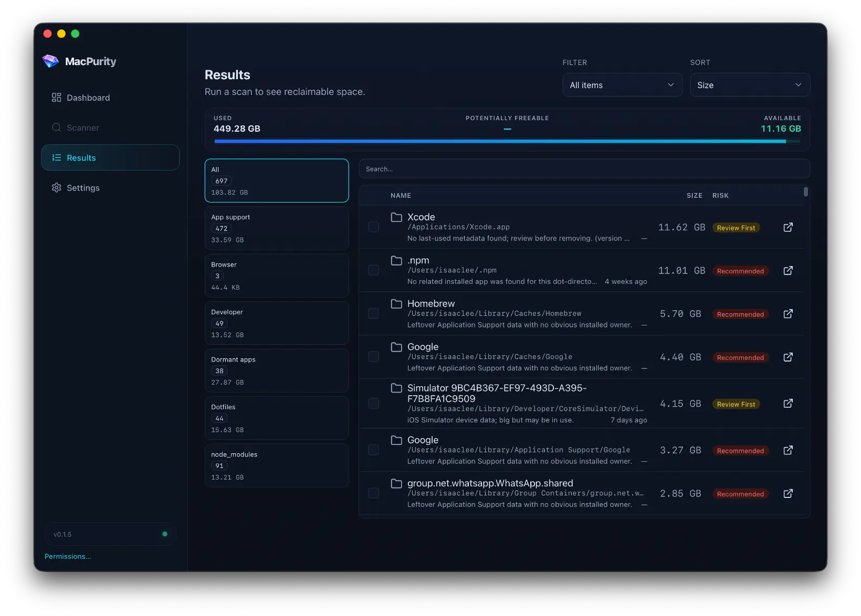This screenshot has height=616, width=861.
Task: Open the Permissions... link
Action: tap(68, 556)
